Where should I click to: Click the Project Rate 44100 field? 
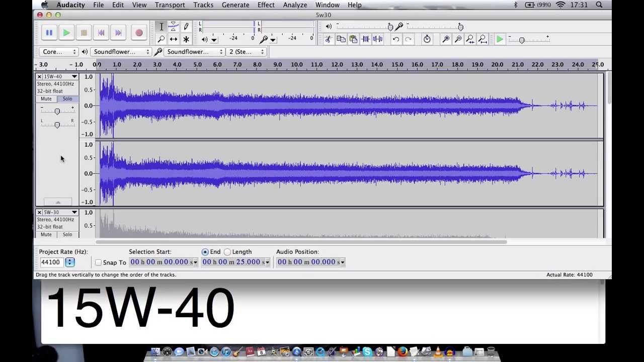coord(51,262)
